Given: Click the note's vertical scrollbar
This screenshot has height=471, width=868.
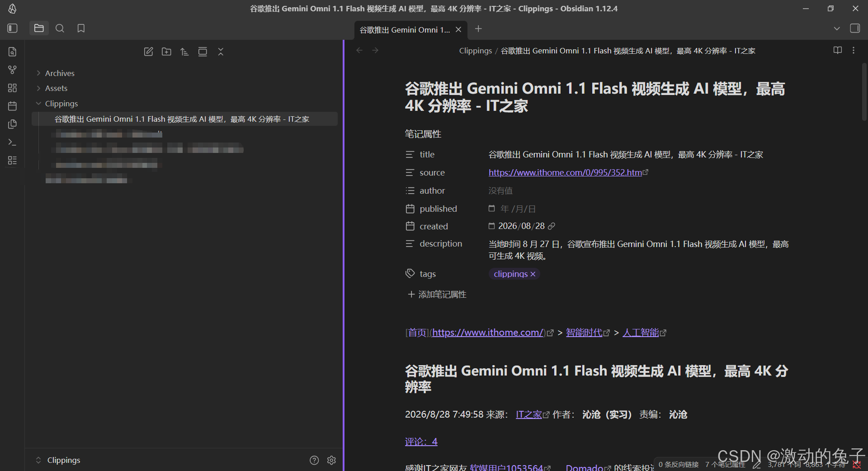Looking at the screenshot, I should tap(864, 92).
